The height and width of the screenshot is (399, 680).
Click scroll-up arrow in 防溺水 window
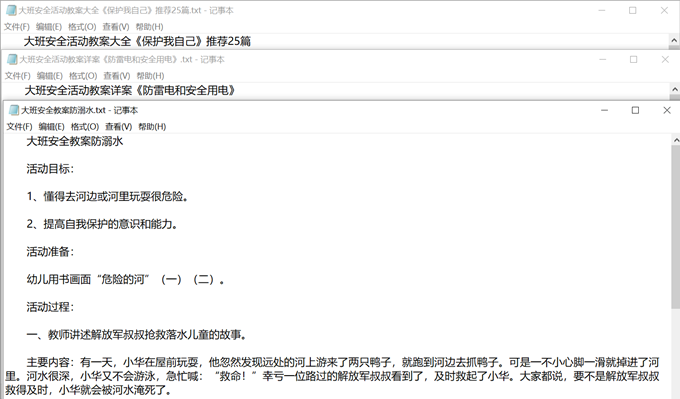(676, 140)
